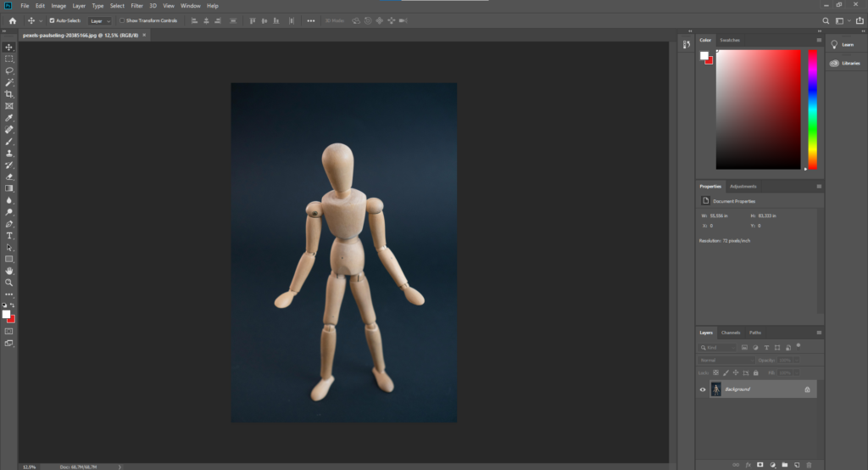
Task: Close the pexels-paulseling document tab
Action: (x=144, y=35)
